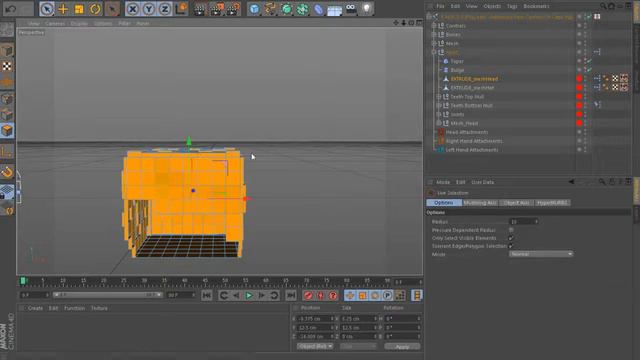Add a camera object icon

(x=351, y=9)
